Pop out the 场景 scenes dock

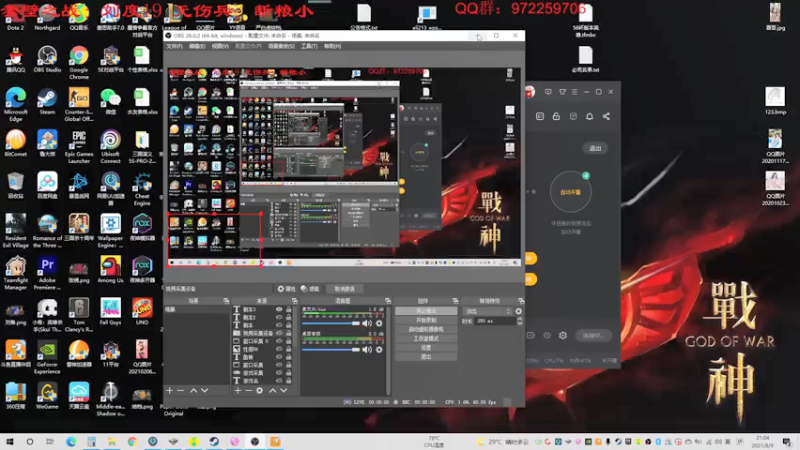[x=226, y=301]
